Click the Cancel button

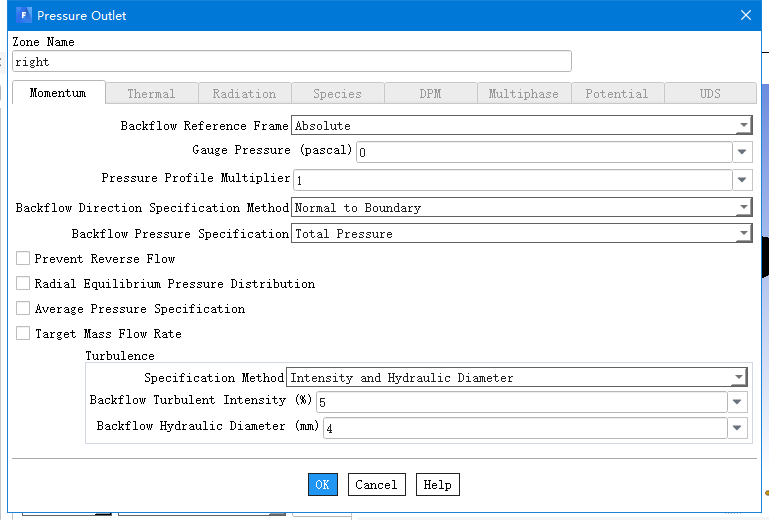click(x=377, y=485)
